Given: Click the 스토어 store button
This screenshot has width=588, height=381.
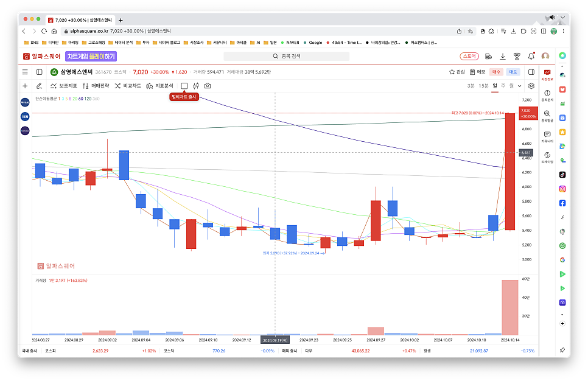Looking at the screenshot, I should [469, 56].
